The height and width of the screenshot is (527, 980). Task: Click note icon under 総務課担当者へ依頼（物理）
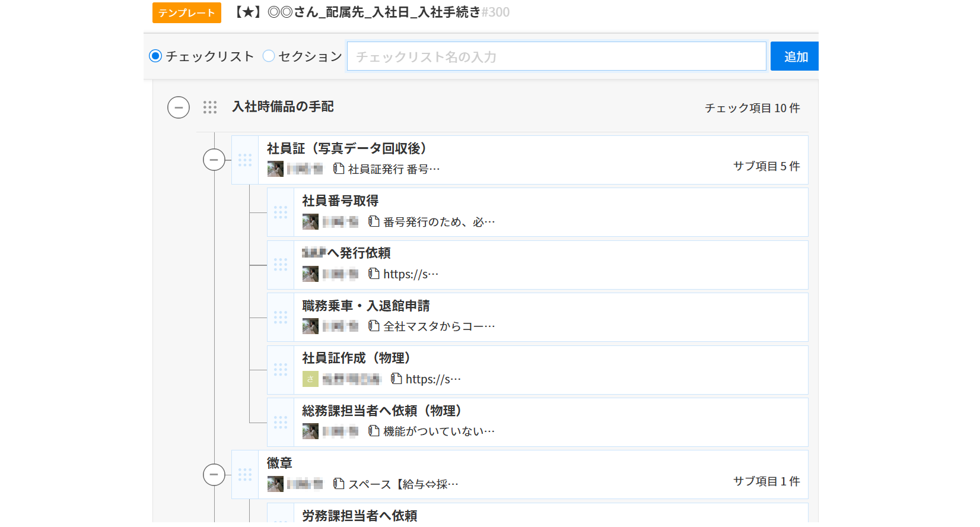[374, 431]
